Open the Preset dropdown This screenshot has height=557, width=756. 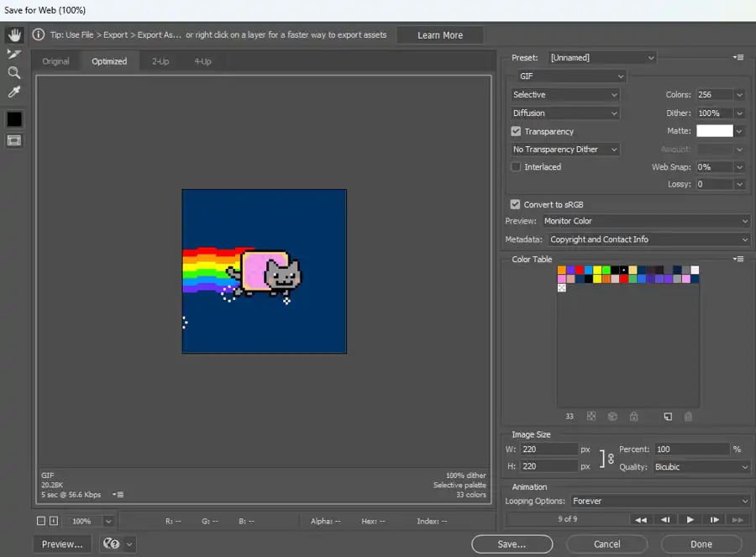click(x=602, y=57)
